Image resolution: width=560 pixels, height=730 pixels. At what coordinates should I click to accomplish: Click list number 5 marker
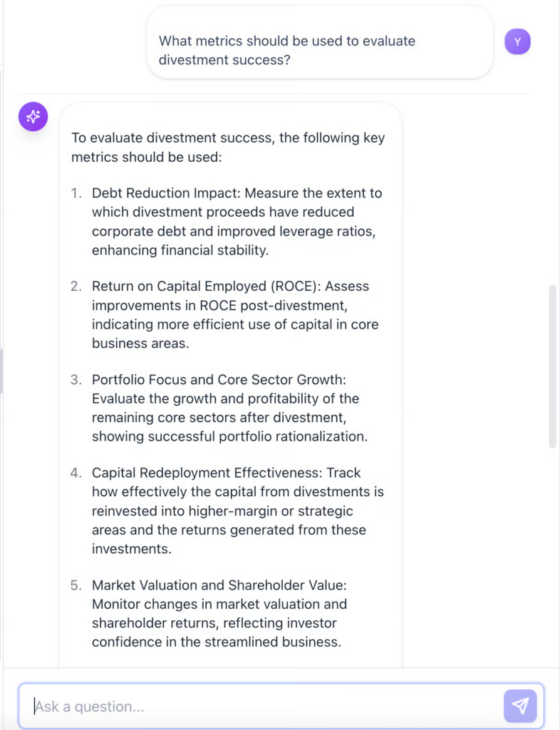pyautogui.click(x=76, y=585)
